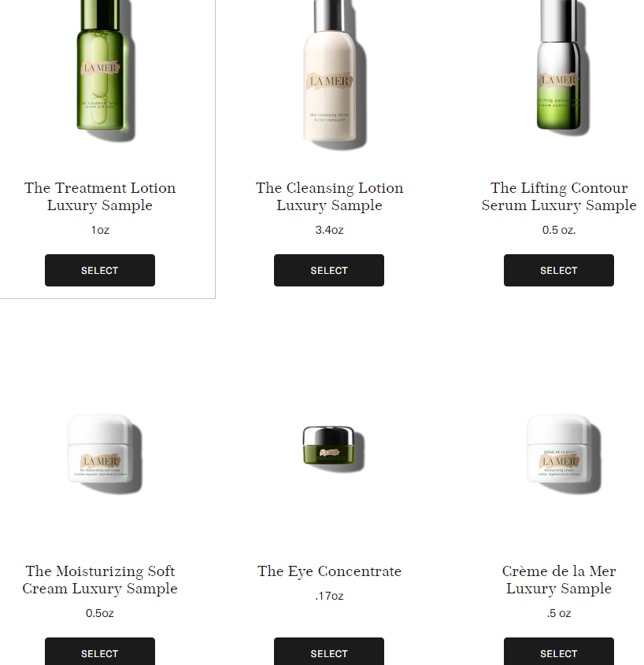Click the .17oz size text

click(329, 596)
